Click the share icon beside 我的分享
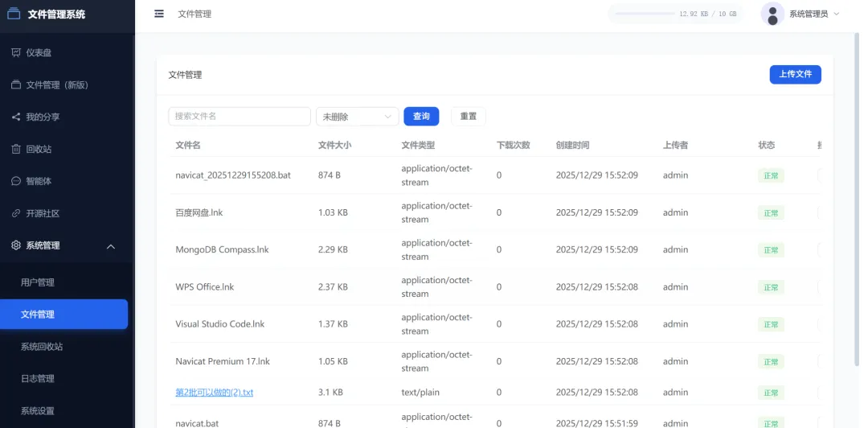Viewport: 868px width, 428px height. [x=16, y=117]
